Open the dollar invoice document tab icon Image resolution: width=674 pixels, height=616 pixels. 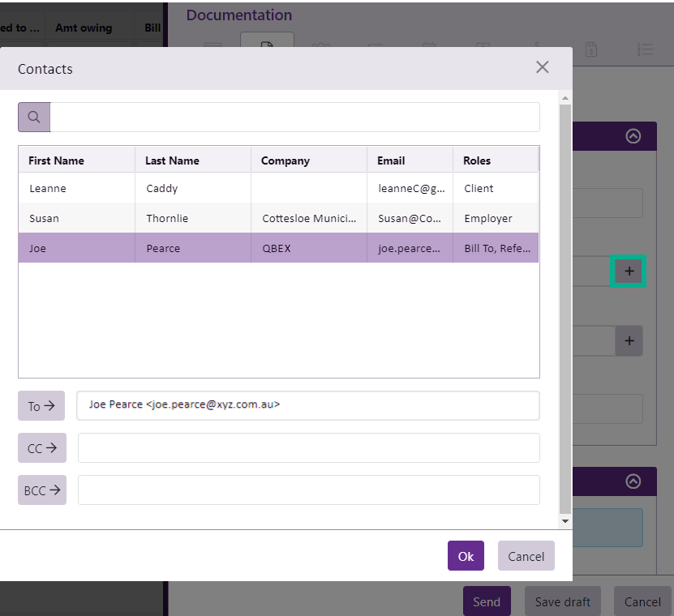[591, 49]
